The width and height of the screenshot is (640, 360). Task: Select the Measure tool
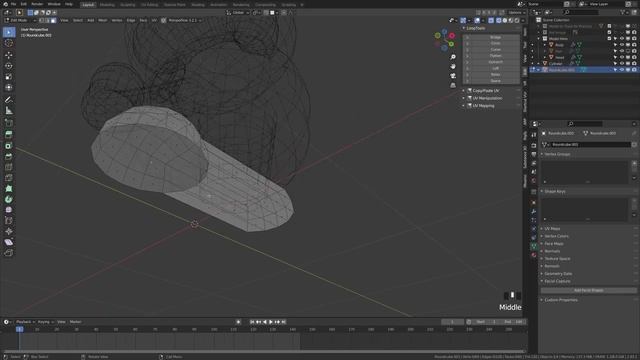[x=9, y=111]
